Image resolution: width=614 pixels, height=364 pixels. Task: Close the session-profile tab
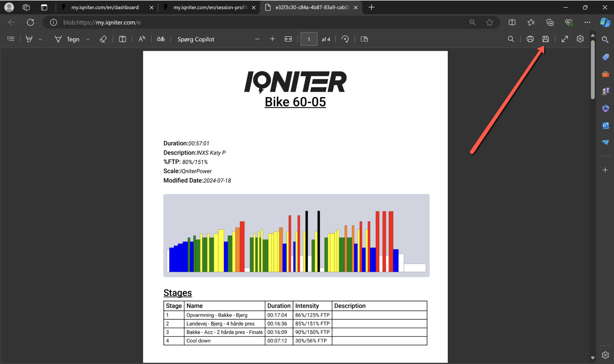coord(254,7)
